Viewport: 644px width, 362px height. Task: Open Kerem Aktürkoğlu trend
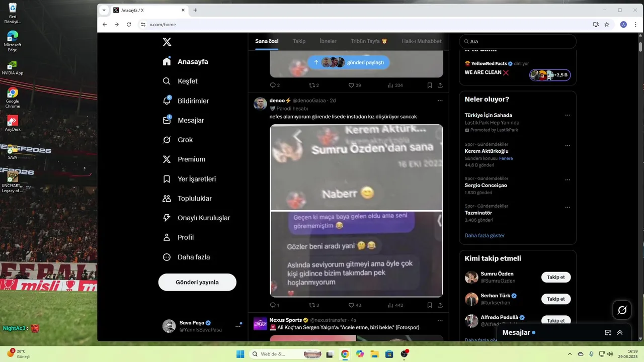[487, 151]
